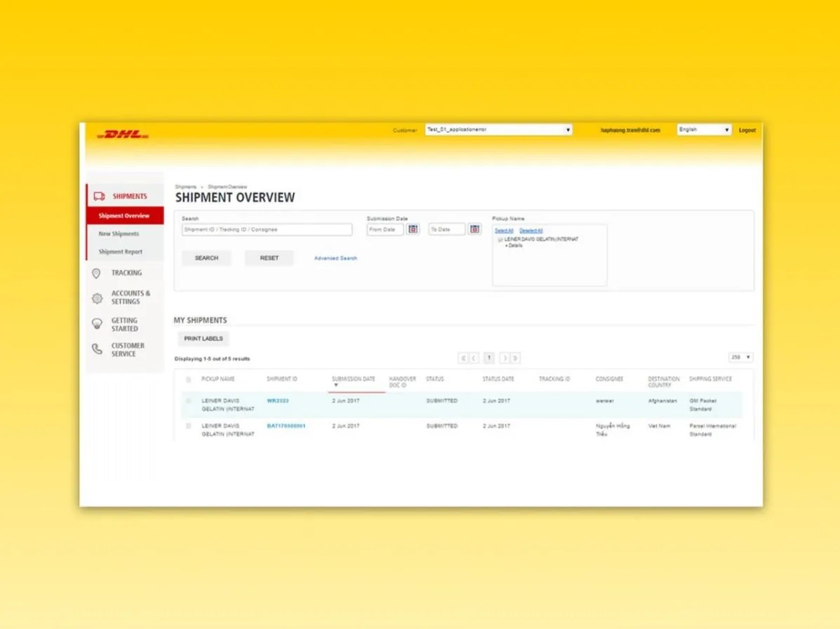Click the Shipment ID / Tracking ID search field
This screenshot has height=629, width=840.
coord(267,230)
